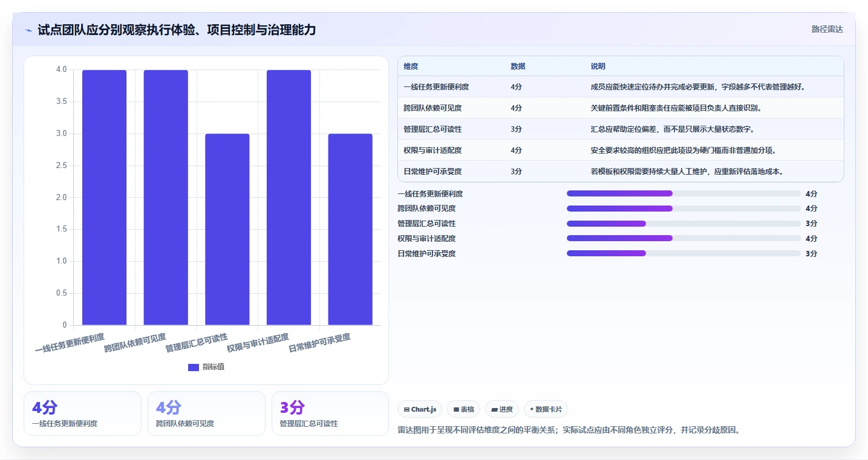The height and width of the screenshot is (460, 868).
Task: Click the 数据 column header
Action: [518, 66]
